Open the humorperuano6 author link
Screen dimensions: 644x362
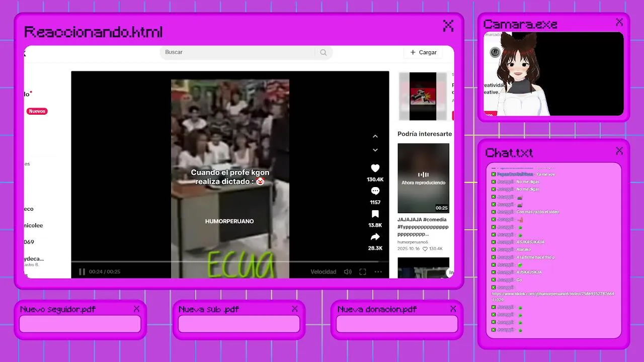[413, 242]
